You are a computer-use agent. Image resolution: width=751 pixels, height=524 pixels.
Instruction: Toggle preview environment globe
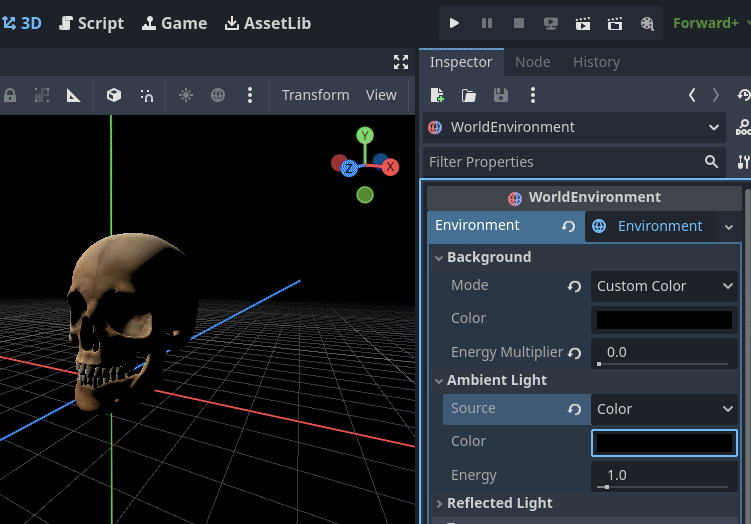click(x=218, y=95)
